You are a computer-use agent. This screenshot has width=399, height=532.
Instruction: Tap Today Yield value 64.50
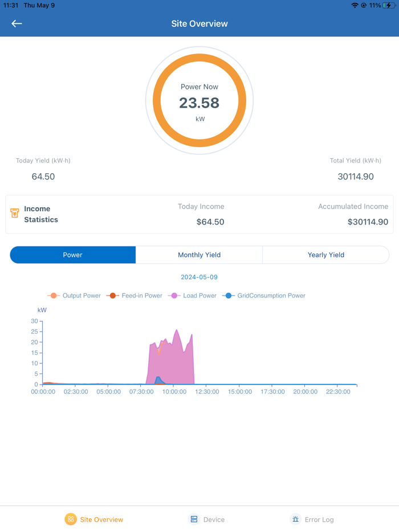pyautogui.click(x=43, y=177)
